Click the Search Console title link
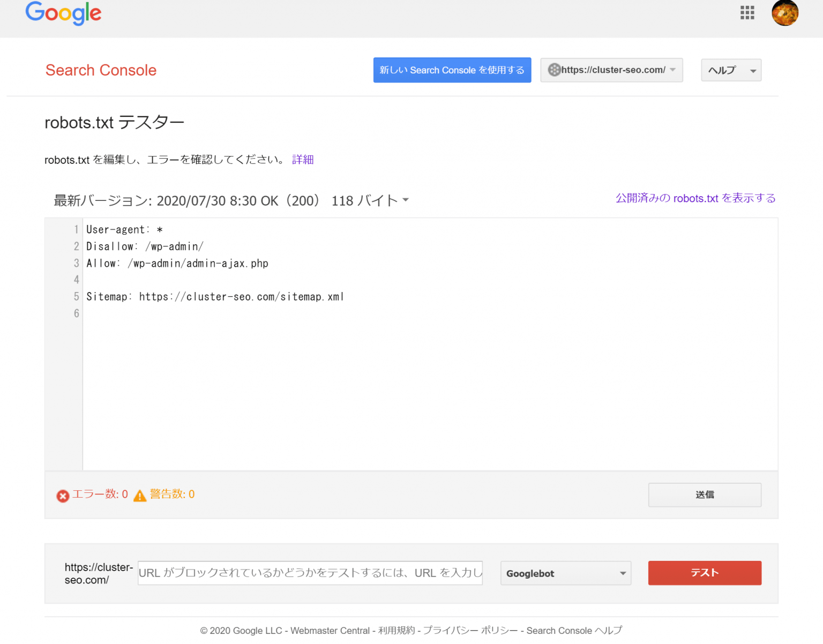The image size is (823, 644). (101, 70)
